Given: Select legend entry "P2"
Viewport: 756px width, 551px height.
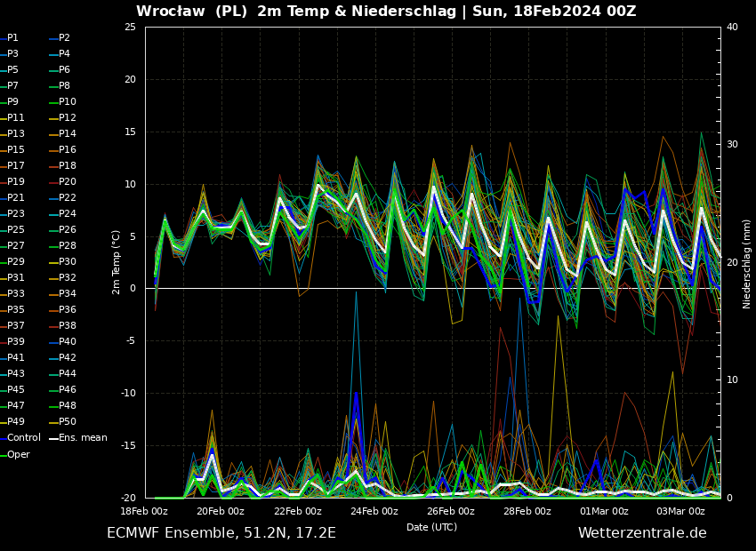Looking at the screenshot, I should click(x=60, y=37).
